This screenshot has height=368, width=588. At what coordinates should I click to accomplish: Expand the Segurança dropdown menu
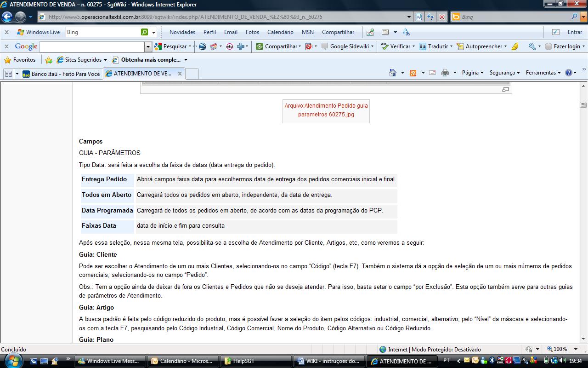(504, 73)
